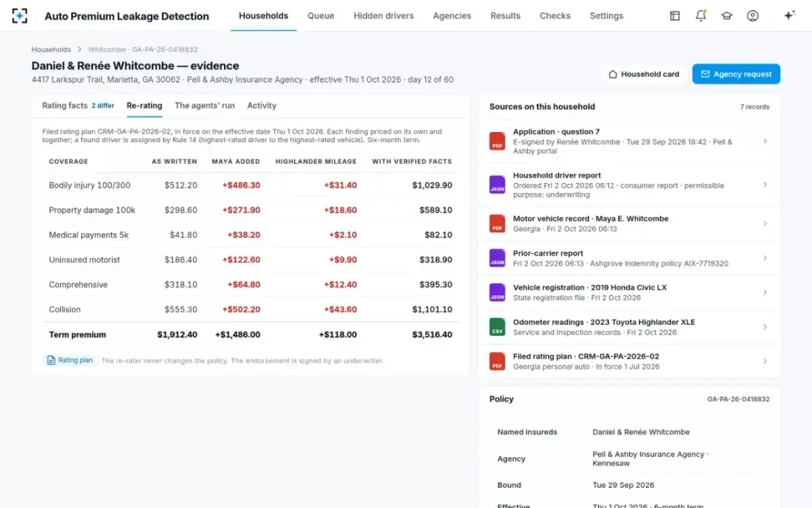
Task: Open the layout panel icon in header
Action: (675, 16)
